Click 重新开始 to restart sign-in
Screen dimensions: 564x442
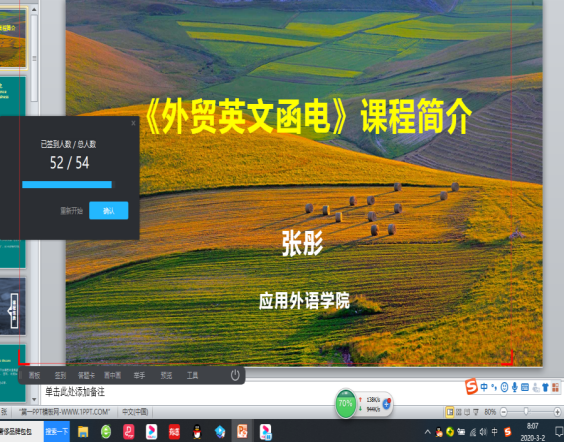click(x=71, y=211)
